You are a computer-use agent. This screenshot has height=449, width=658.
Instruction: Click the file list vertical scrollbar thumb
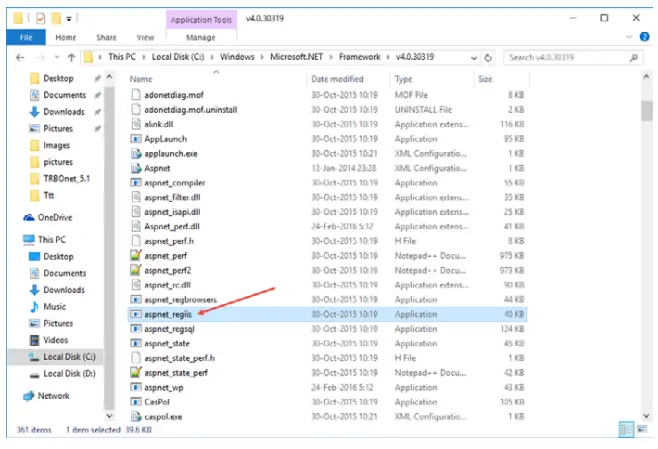[x=647, y=111]
